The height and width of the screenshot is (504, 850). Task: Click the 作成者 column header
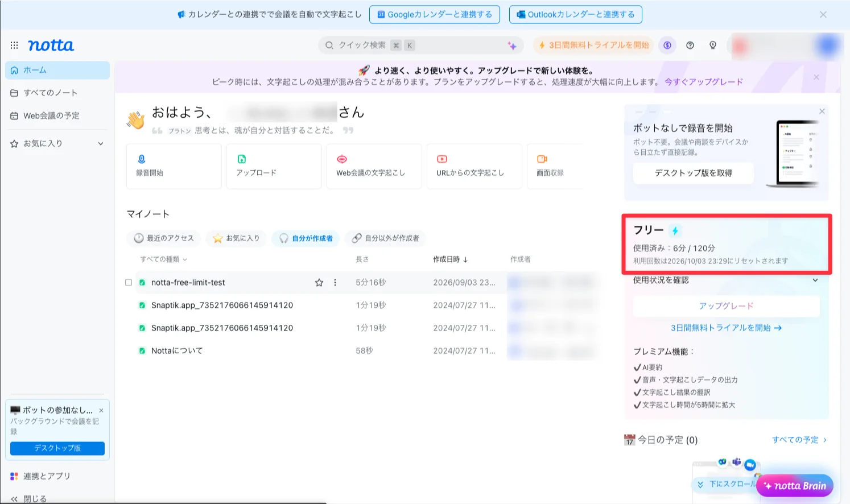(521, 259)
